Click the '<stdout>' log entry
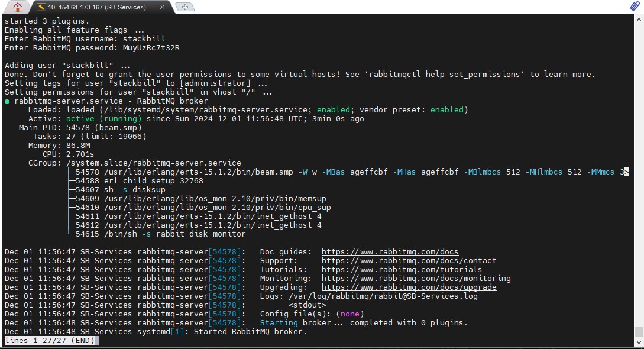644x349 pixels. pos(307,305)
